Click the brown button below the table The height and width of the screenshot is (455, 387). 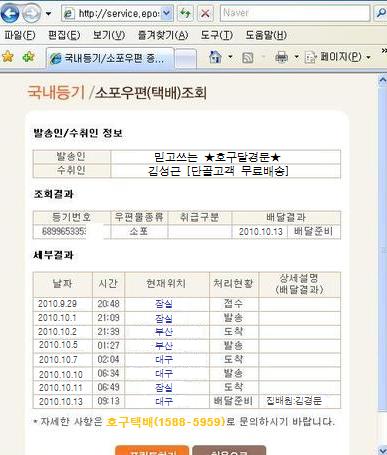(229, 450)
